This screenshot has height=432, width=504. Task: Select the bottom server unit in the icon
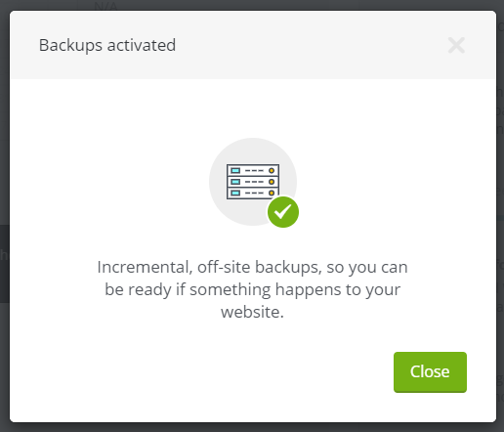pos(253,194)
